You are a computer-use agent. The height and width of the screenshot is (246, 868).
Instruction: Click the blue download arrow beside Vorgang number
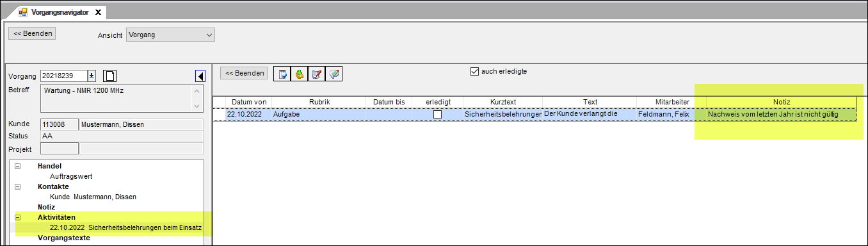point(92,76)
